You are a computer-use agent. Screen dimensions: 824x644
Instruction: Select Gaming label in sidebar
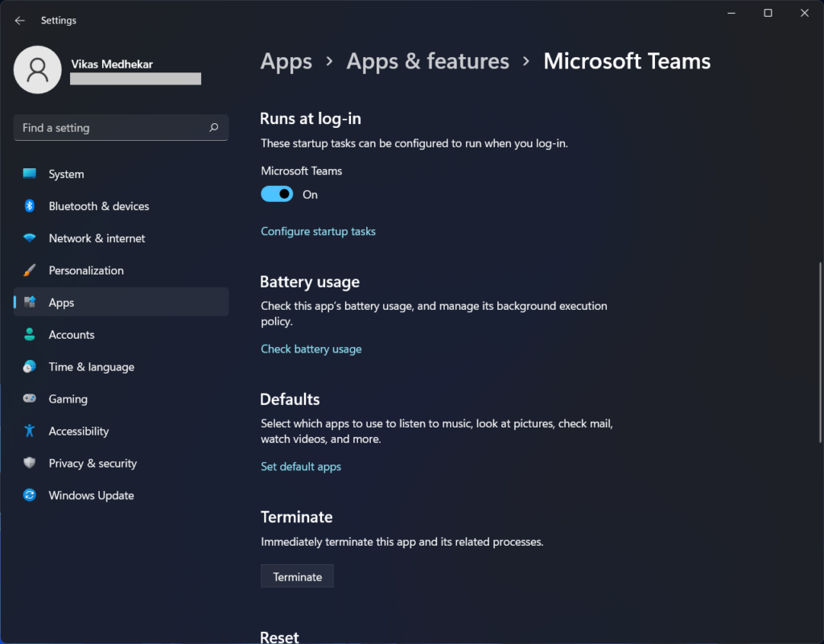[x=68, y=399]
